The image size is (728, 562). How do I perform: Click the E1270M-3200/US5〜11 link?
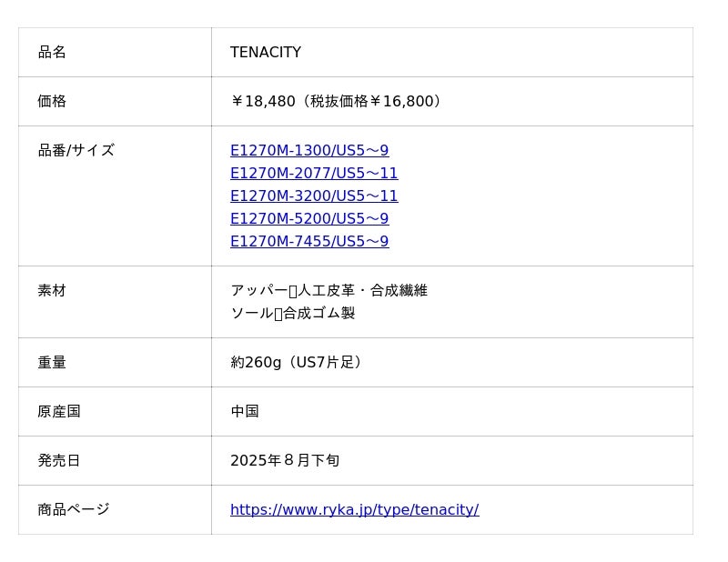point(314,196)
